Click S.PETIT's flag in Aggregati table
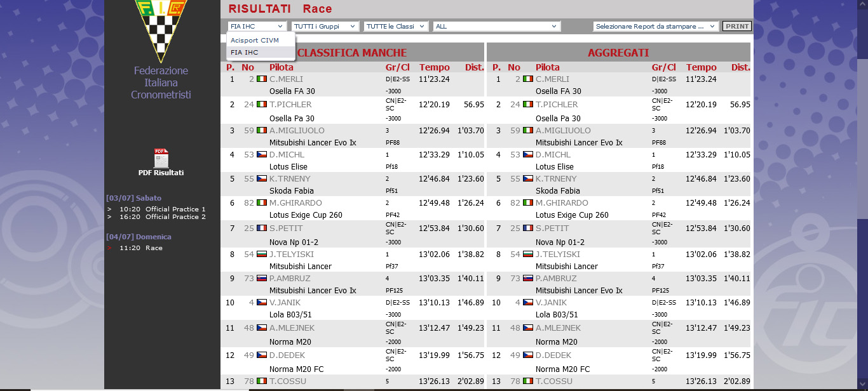Viewport: 868px width, 391px height. pyautogui.click(x=528, y=229)
